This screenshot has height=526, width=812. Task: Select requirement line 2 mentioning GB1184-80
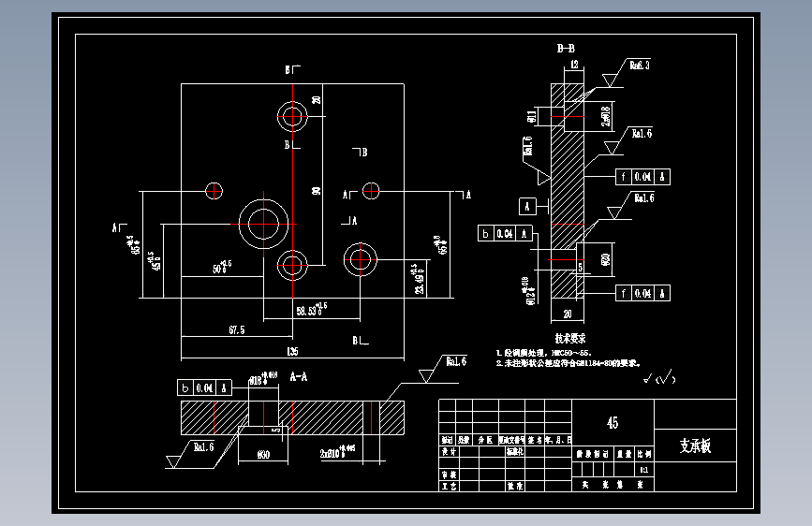click(x=568, y=363)
